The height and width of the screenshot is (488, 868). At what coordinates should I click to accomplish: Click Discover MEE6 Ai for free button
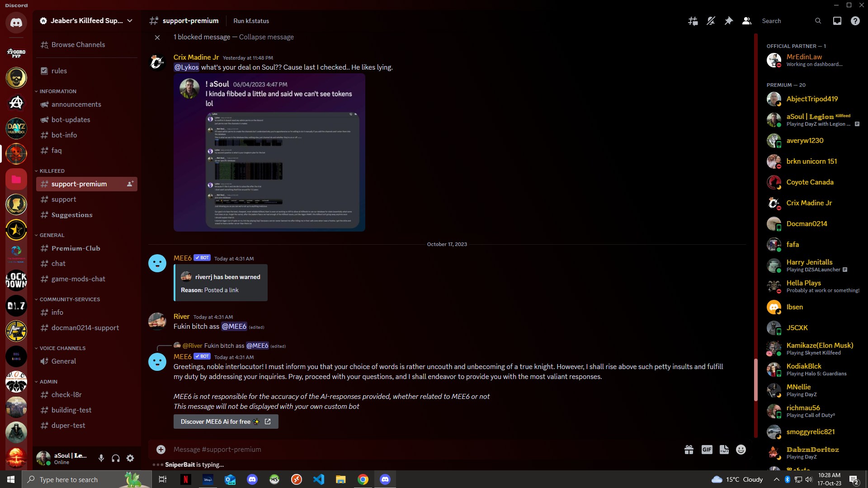click(x=226, y=422)
